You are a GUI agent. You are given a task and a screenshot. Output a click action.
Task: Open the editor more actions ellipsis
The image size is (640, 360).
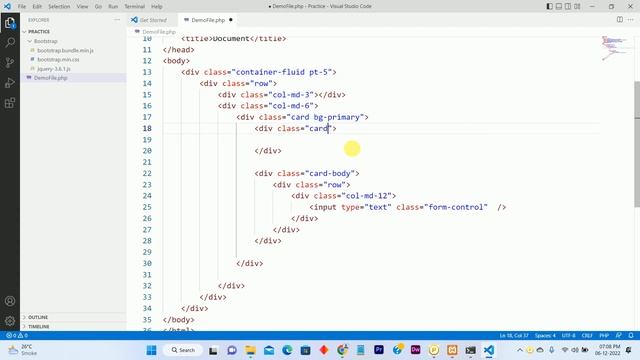631,20
